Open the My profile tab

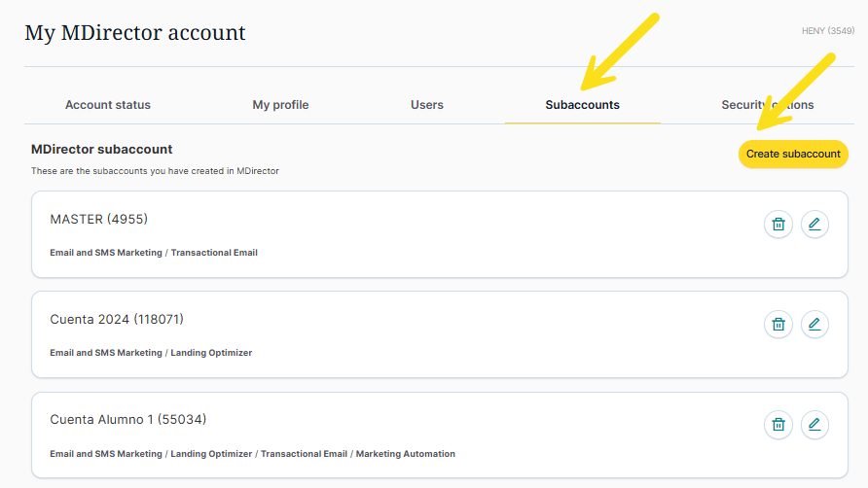pos(280,105)
